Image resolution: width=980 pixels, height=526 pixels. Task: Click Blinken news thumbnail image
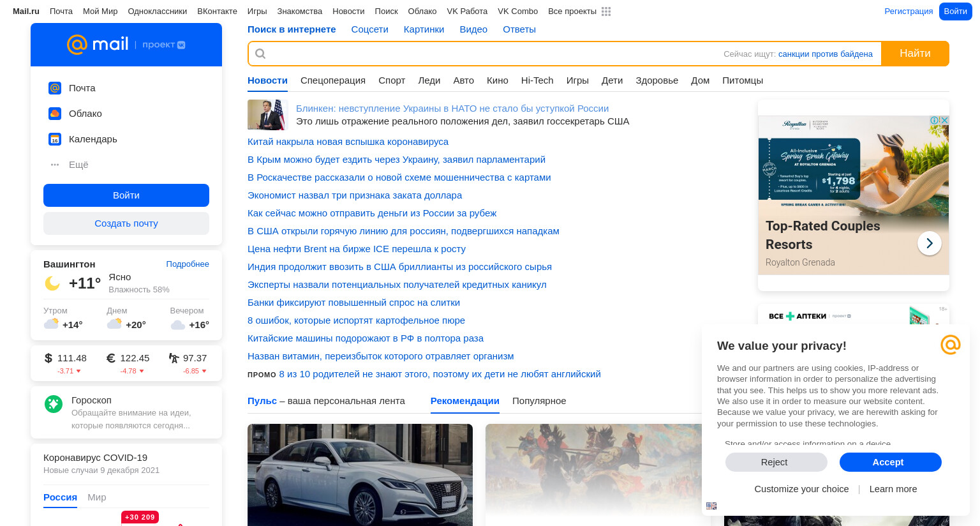click(x=268, y=115)
